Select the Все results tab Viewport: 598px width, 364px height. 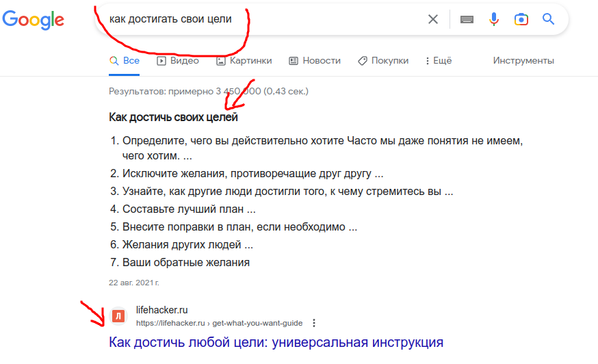coord(125,61)
